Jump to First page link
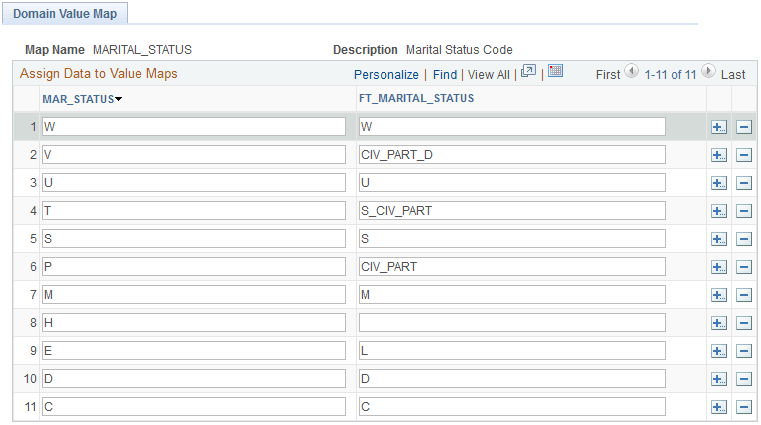This screenshot has width=761, height=425. (x=608, y=75)
